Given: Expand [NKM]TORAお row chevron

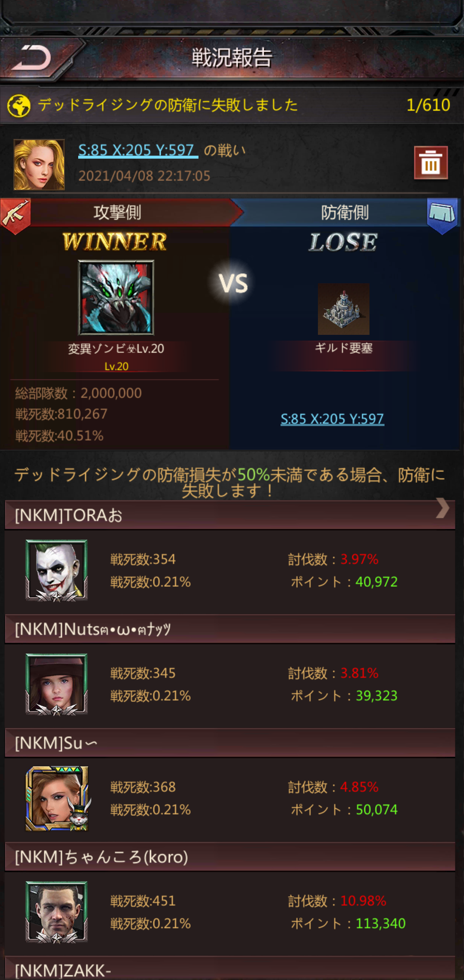Looking at the screenshot, I should [442, 508].
